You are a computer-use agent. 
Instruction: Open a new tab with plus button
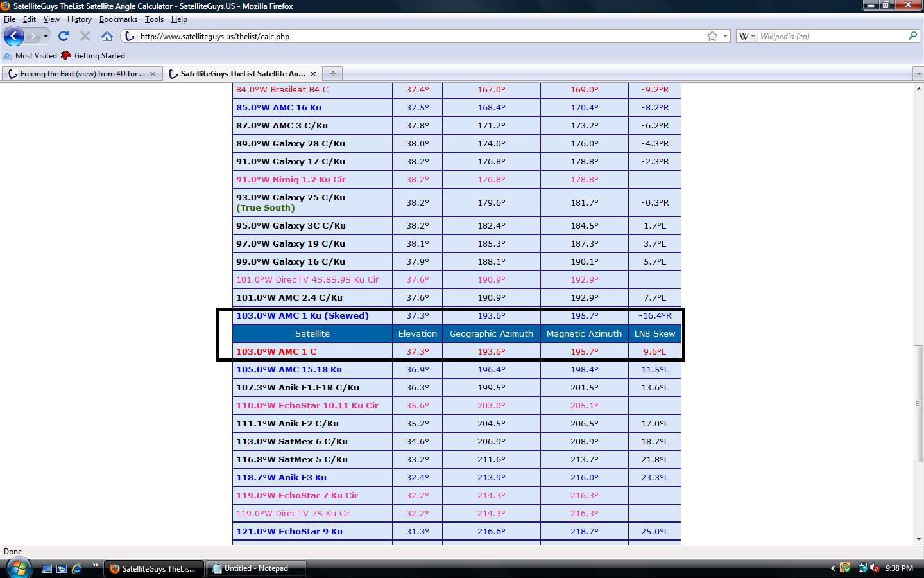pos(332,74)
